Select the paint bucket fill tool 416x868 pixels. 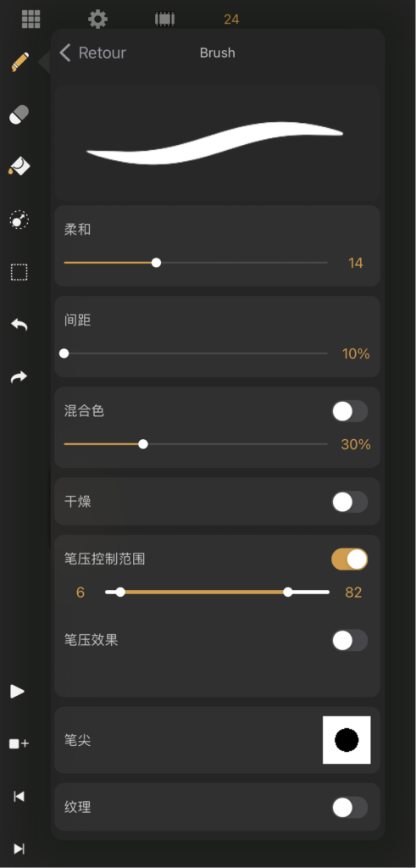pos(19,166)
